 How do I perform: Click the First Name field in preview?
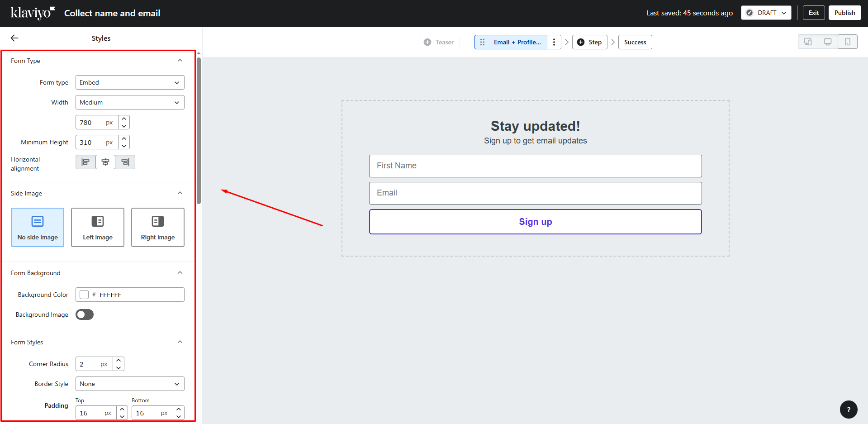click(x=535, y=166)
